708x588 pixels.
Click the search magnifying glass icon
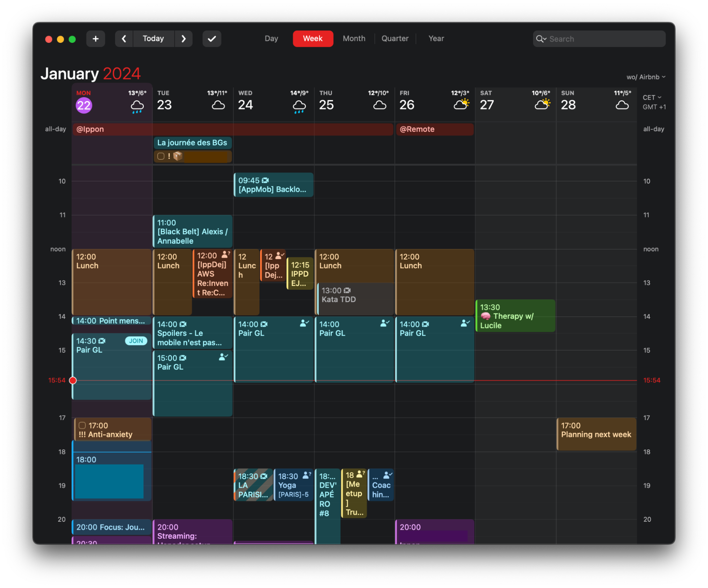coord(541,39)
